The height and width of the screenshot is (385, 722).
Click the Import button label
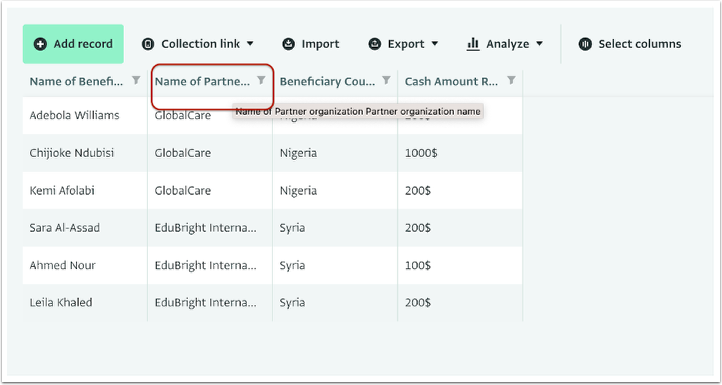320,44
